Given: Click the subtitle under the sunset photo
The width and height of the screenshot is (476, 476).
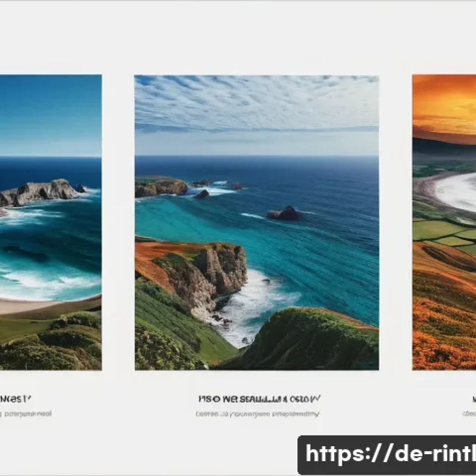Looking at the screenshot, I should 469,414.
